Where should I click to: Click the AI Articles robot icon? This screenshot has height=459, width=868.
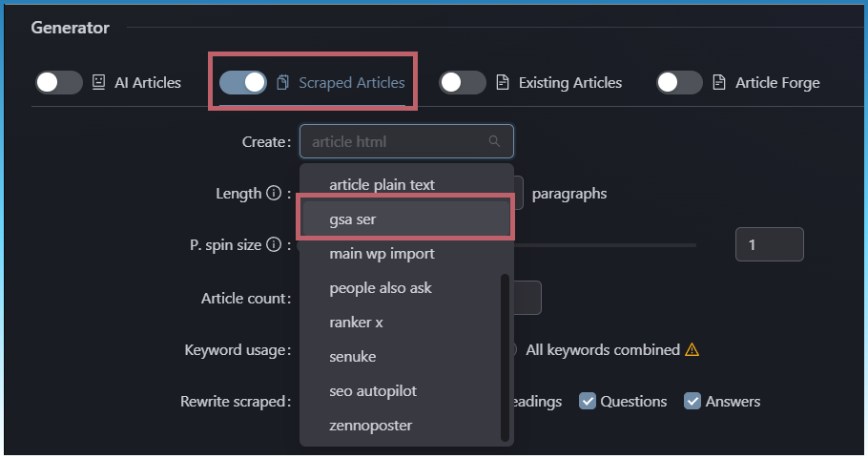coord(98,82)
